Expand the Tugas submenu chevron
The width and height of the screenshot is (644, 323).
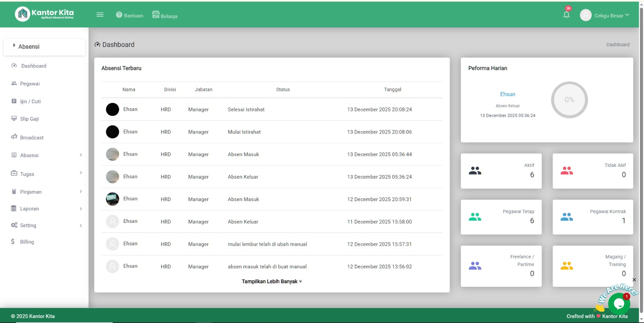click(80, 173)
